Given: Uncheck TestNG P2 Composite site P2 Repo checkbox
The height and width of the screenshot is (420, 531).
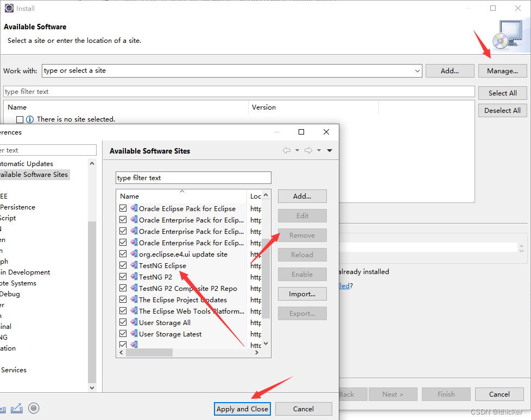Looking at the screenshot, I should pos(123,288).
